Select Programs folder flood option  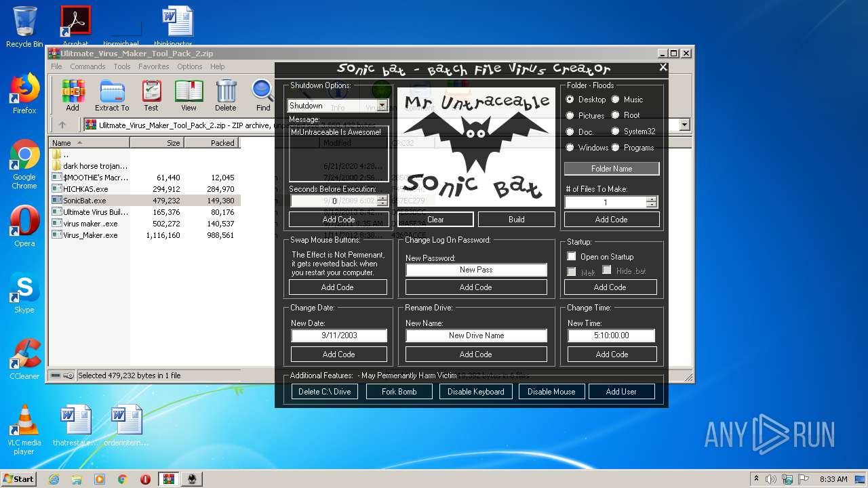[616, 147]
